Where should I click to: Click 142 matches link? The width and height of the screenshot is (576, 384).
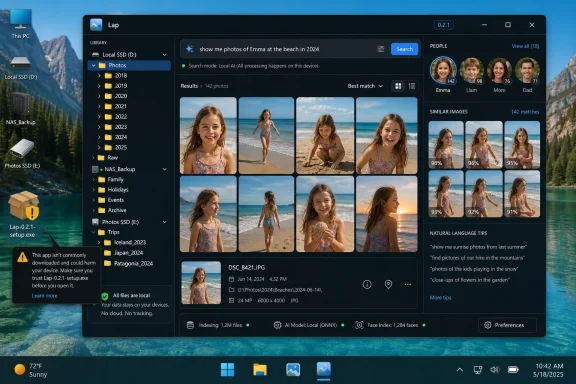tap(525, 112)
